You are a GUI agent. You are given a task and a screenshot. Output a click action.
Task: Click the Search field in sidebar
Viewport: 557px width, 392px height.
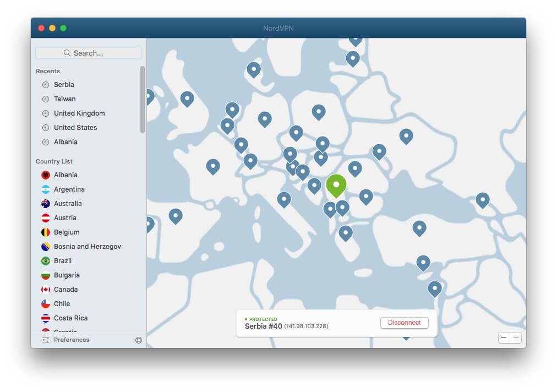(89, 53)
